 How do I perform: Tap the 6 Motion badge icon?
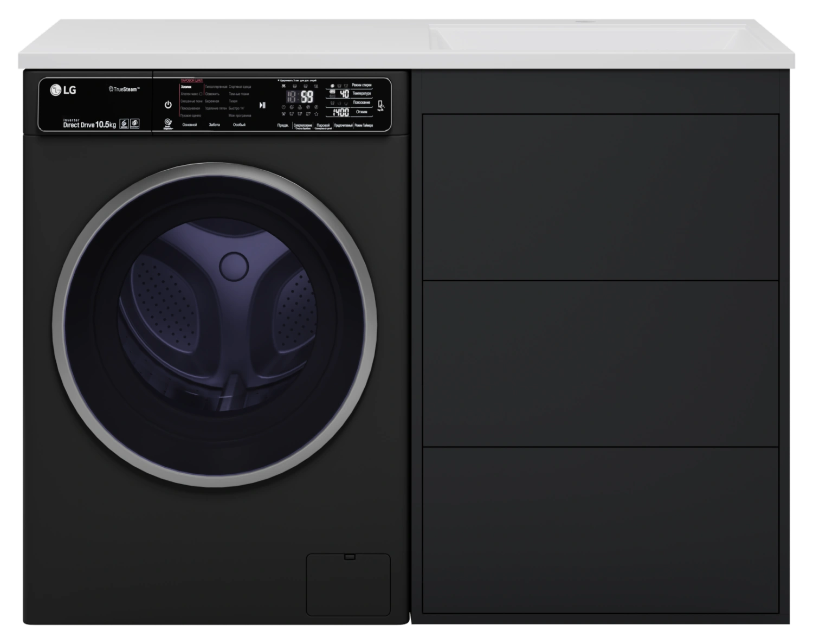tap(124, 124)
